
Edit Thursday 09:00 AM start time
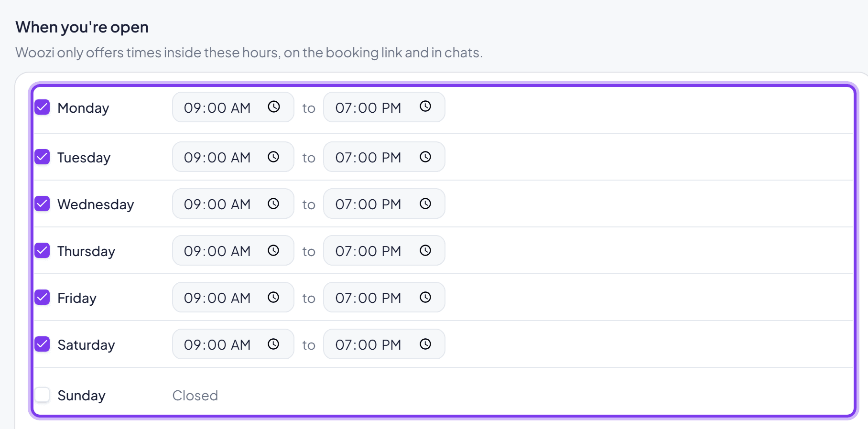233,250
